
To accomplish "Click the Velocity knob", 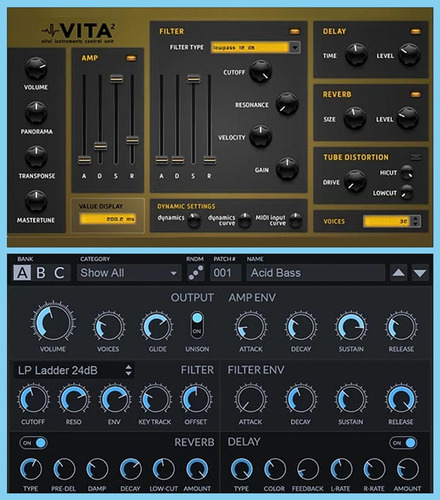I will tap(261, 136).
